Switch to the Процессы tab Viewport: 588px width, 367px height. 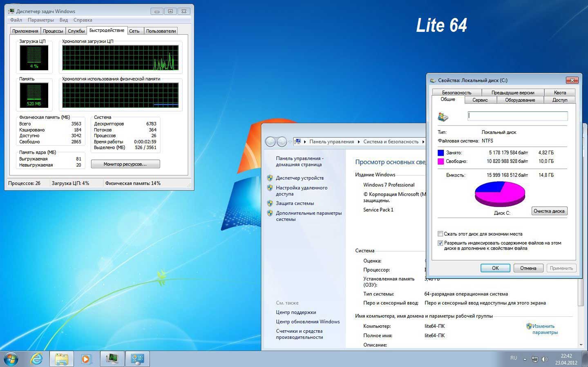coord(53,31)
